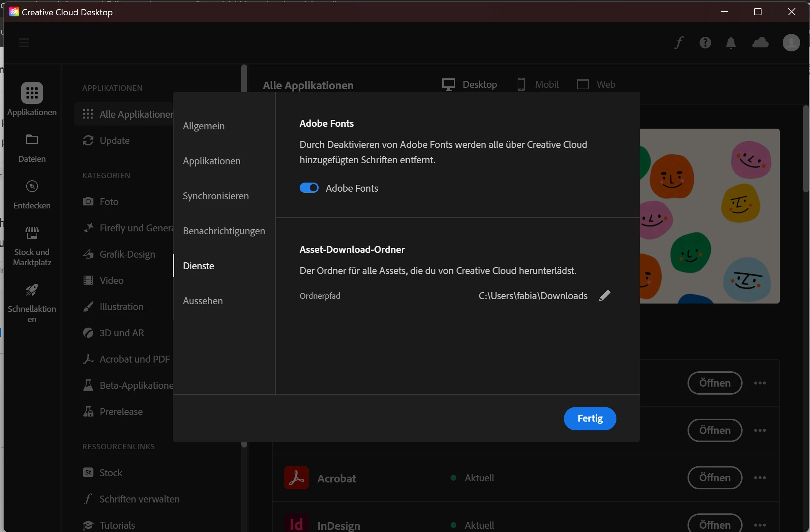Open the Allgemein settings tab
This screenshot has height=532, width=810.
[x=204, y=126]
